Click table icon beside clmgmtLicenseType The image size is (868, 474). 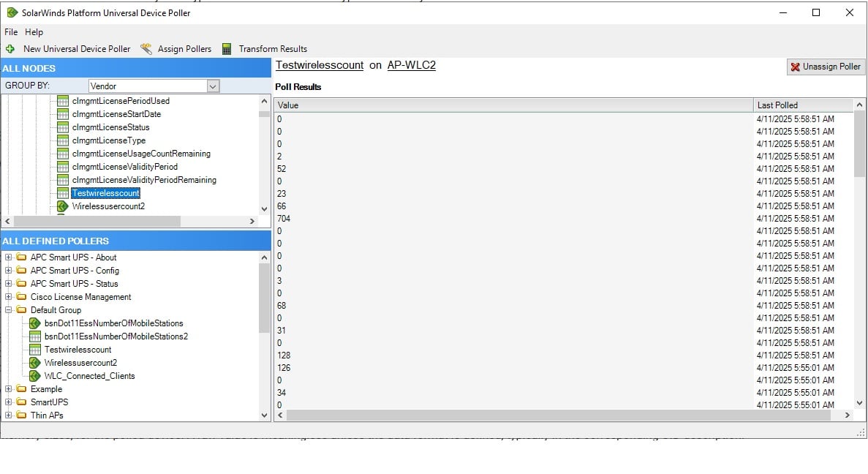pyautogui.click(x=63, y=140)
